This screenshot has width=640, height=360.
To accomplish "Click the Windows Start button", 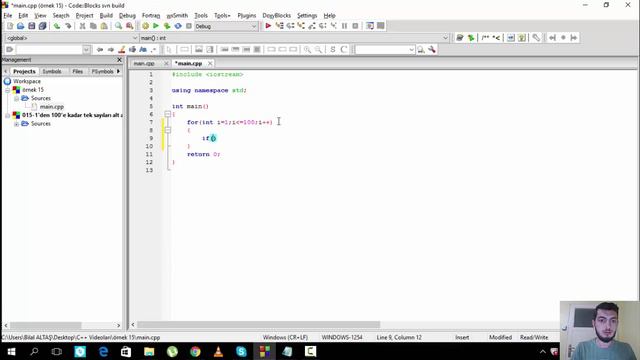I will tap(11, 351).
